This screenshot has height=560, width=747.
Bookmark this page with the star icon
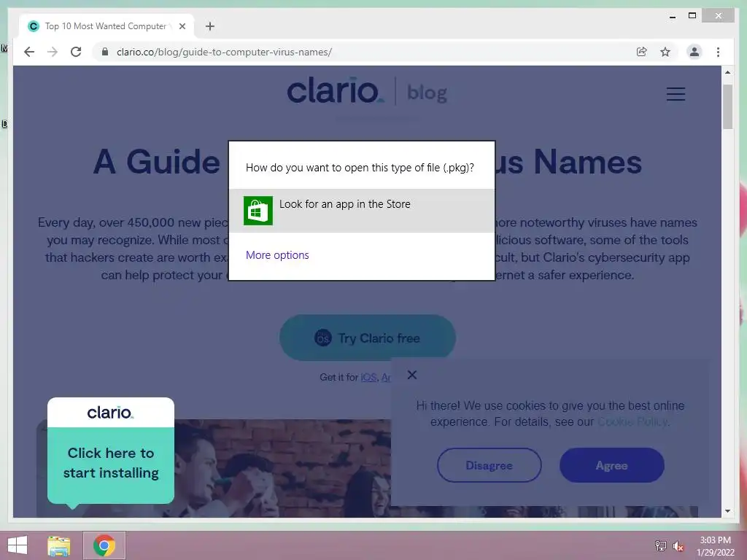click(665, 52)
